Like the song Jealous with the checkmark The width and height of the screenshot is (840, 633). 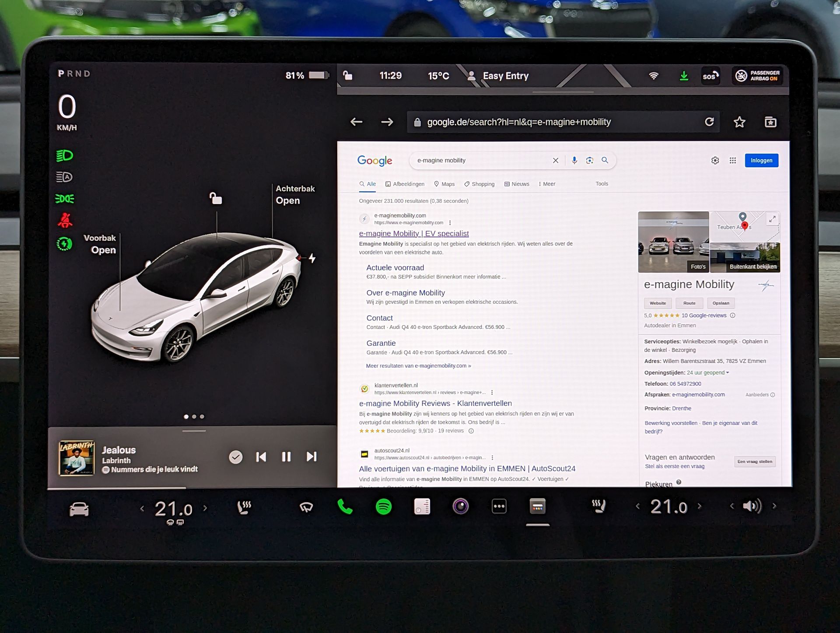tap(236, 457)
